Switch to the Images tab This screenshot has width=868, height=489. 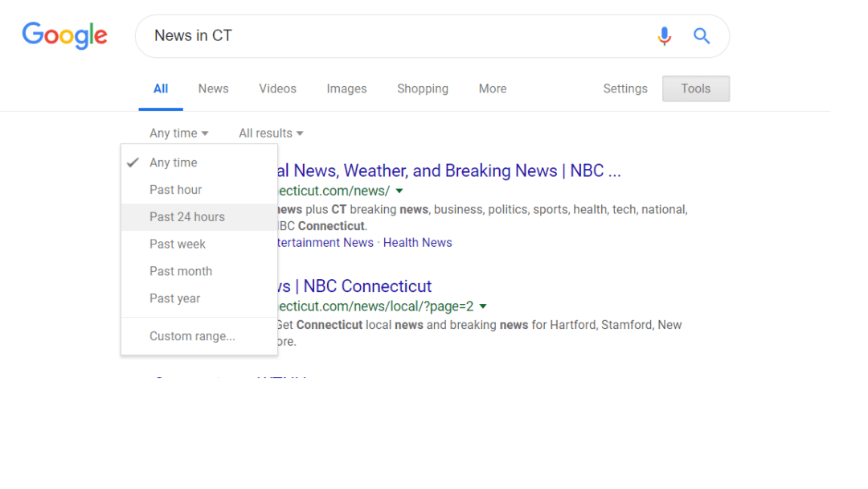click(346, 88)
